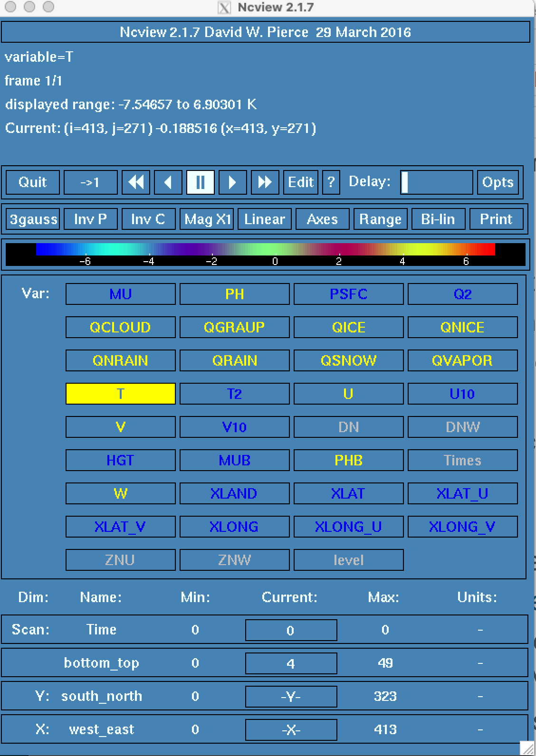Viewport: 536px width, 756px height.
Task: Select variable PH
Action: pyautogui.click(x=235, y=294)
